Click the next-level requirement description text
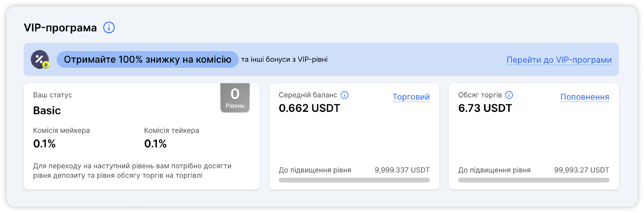Viewport: 644px width, 213px height. pos(132,171)
